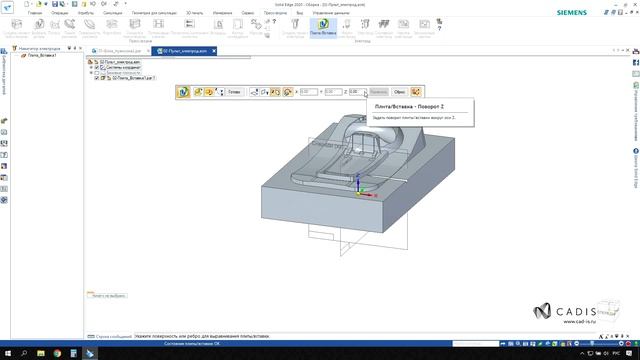Pin the Навигатор электродов panel
Viewport: 640px width, 360px height.
click(x=75, y=48)
